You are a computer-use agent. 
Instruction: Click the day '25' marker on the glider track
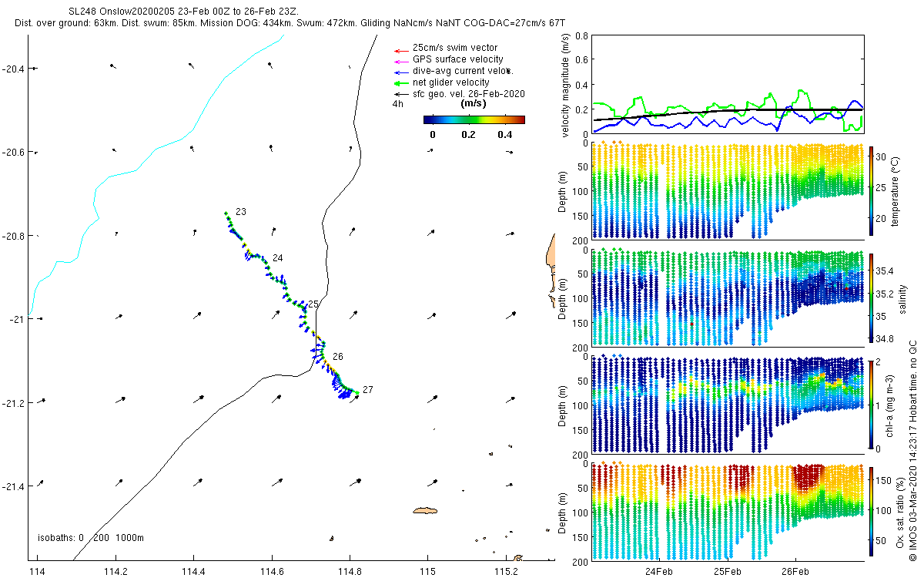tap(313, 305)
